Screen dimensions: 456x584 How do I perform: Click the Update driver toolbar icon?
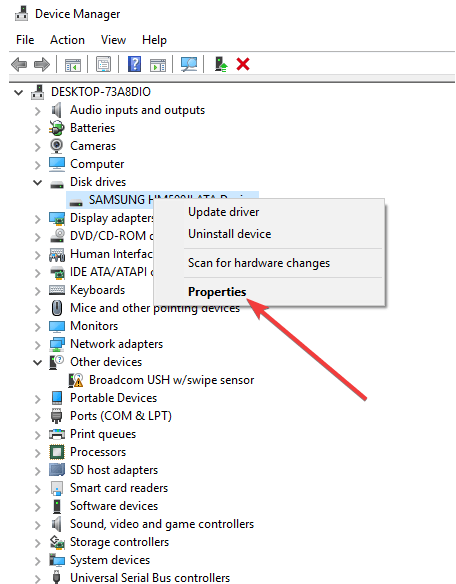coord(221,64)
